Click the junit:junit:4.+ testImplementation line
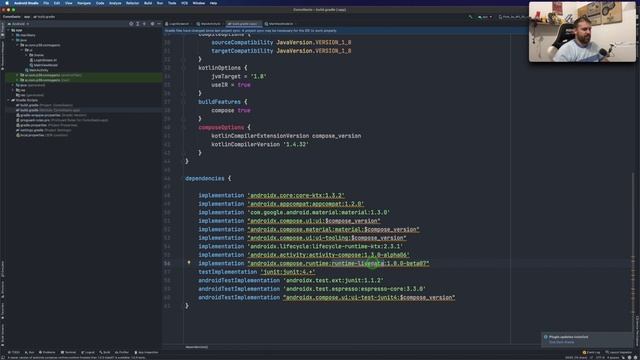The width and height of the screenshot is (640, 360). tap(257, 272)
